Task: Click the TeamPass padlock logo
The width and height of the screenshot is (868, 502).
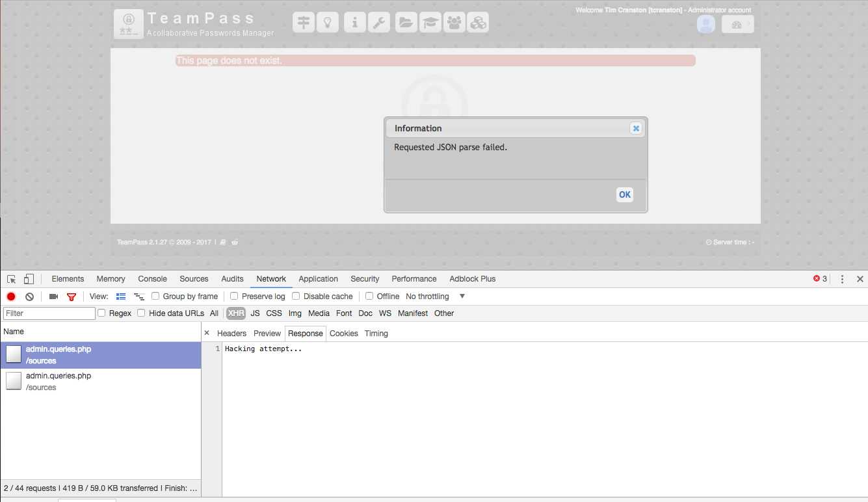Action: click(129, 24)
